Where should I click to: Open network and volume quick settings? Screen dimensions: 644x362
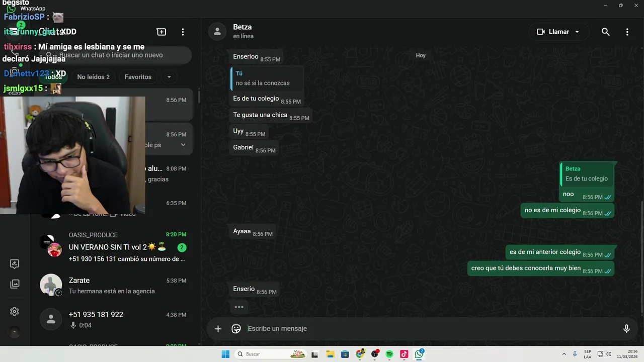(604, 354)
